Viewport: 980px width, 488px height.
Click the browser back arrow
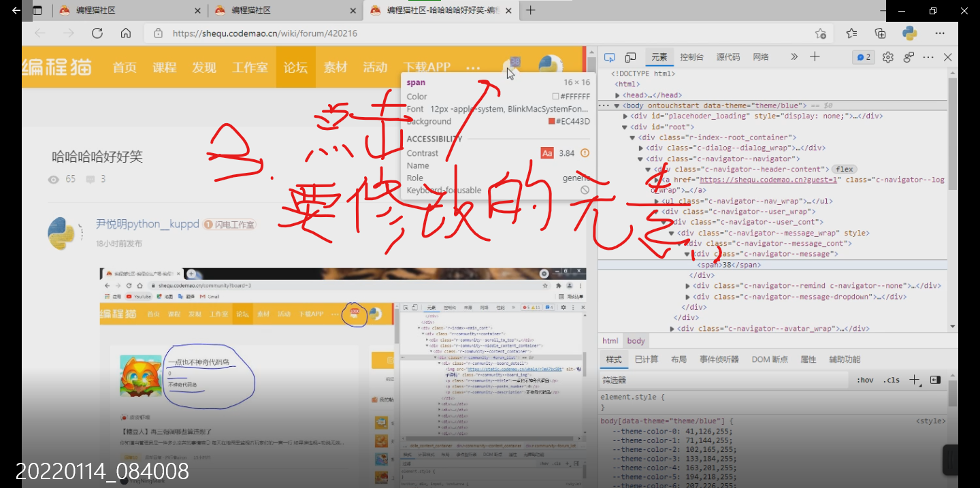(40, 33)
